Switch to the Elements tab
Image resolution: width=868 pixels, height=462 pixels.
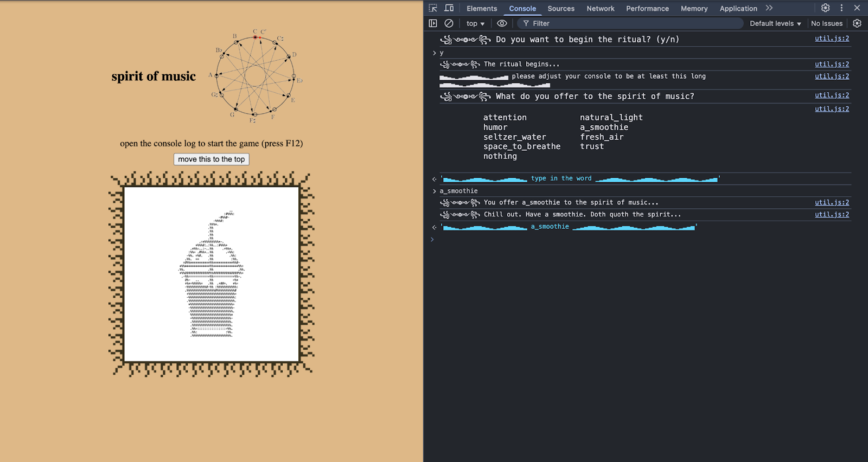[x=482, y=8]
